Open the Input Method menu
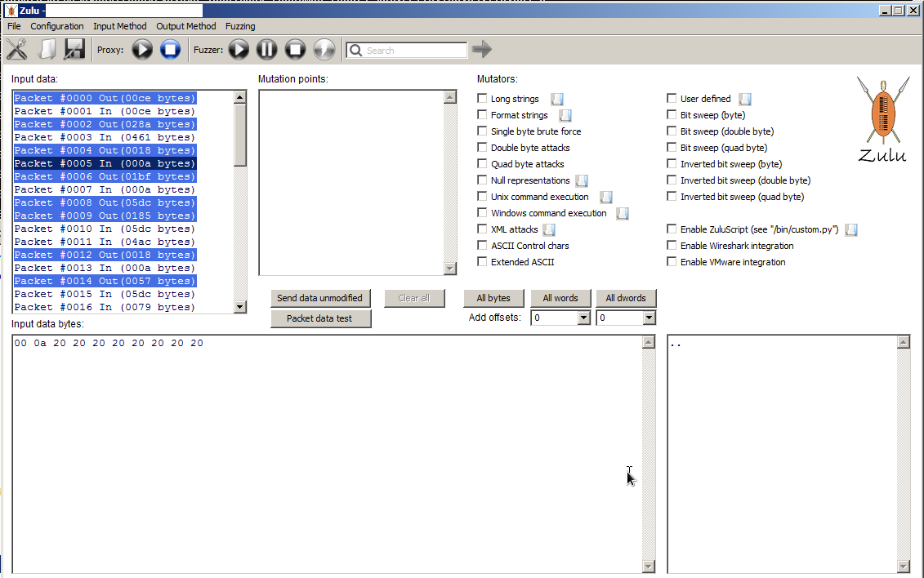This screenshot has height=578, width=924. tap(119, 26)
